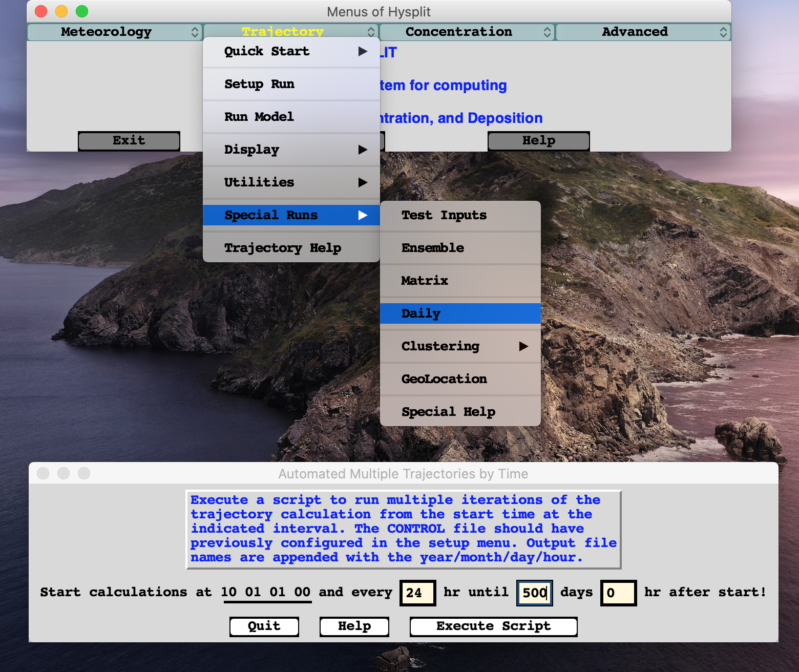Expand the Utilities submenu

pyautogui.click(x=291, y=182)
